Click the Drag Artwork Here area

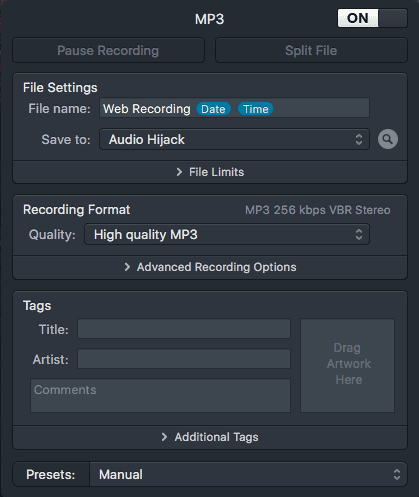coord(348,366)
